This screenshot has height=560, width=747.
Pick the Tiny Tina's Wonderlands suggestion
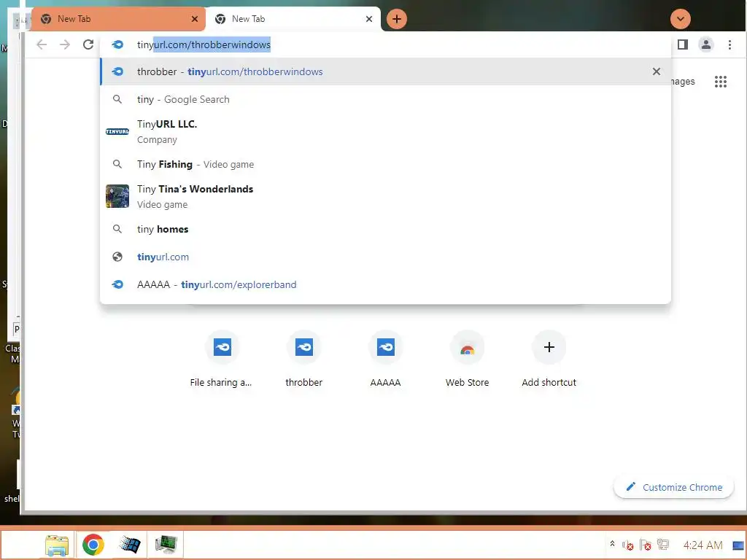[x=385, y=196]
